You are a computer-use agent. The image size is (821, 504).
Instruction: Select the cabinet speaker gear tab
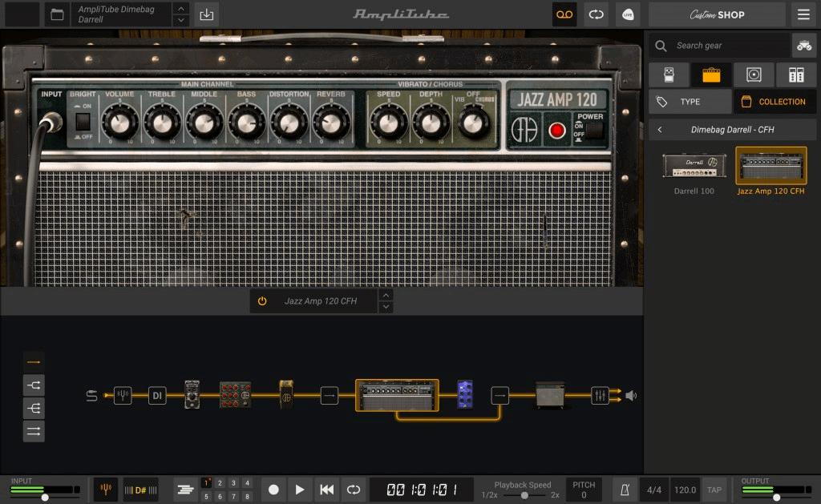tap(754, 75)
